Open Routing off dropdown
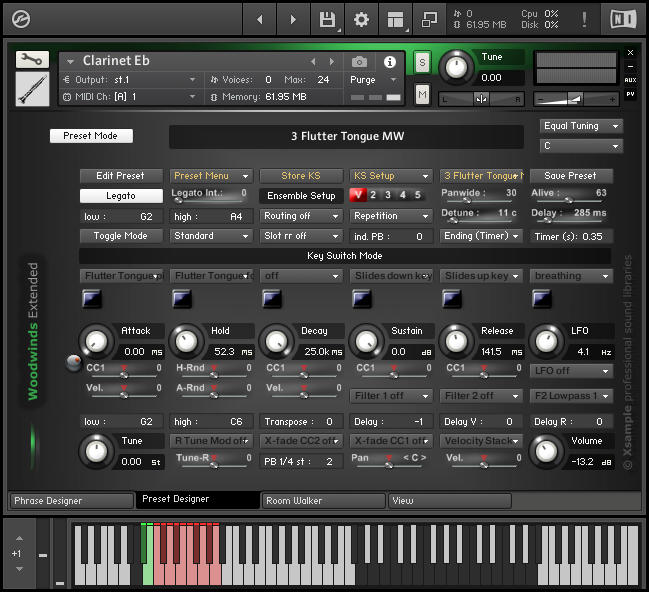The image size is (649, 592). 301,216
